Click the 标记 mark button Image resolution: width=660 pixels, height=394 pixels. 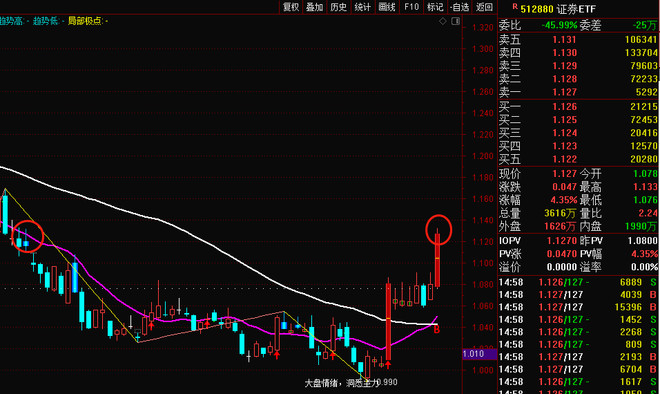[x=435, y=7]
